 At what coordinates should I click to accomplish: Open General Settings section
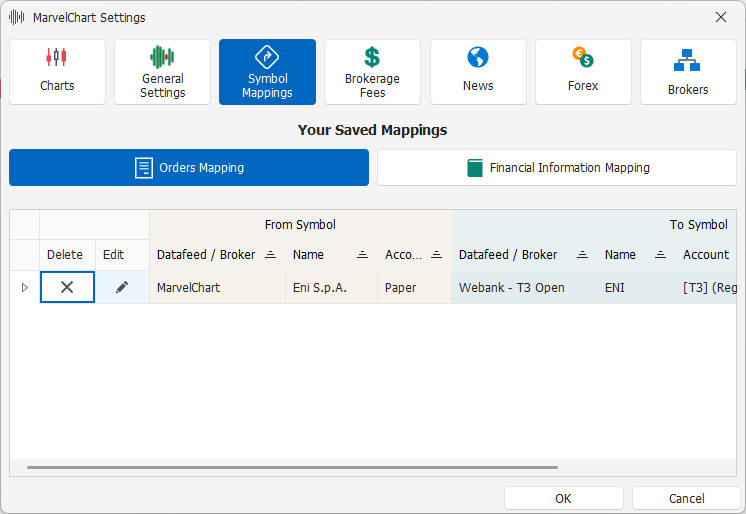pos(162,72)
